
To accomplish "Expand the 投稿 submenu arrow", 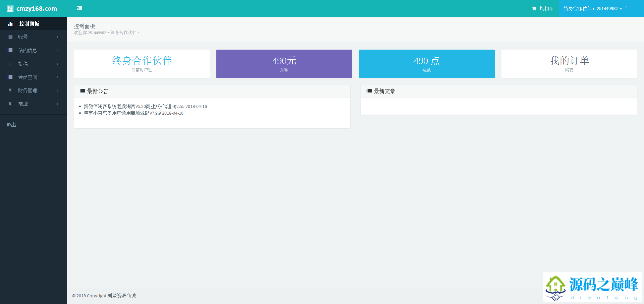I will (58, 64).
